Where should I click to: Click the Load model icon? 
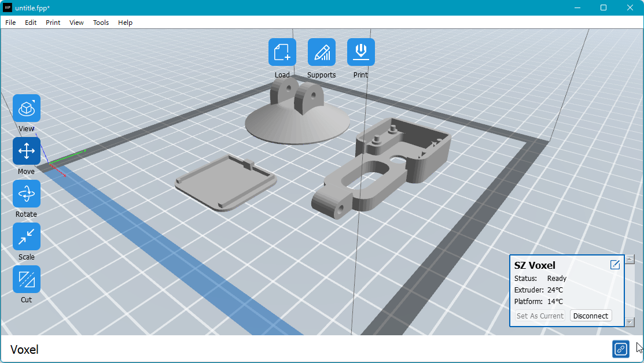pos(282,52)
